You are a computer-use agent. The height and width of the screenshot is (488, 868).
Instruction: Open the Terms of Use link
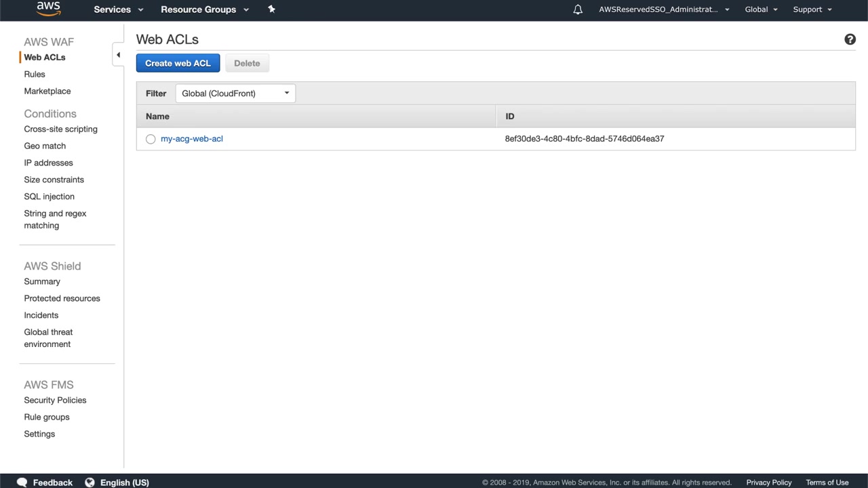827,483
